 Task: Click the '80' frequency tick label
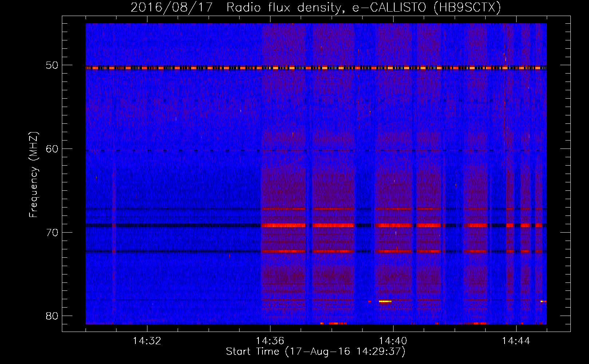click(x=52, y=316)
